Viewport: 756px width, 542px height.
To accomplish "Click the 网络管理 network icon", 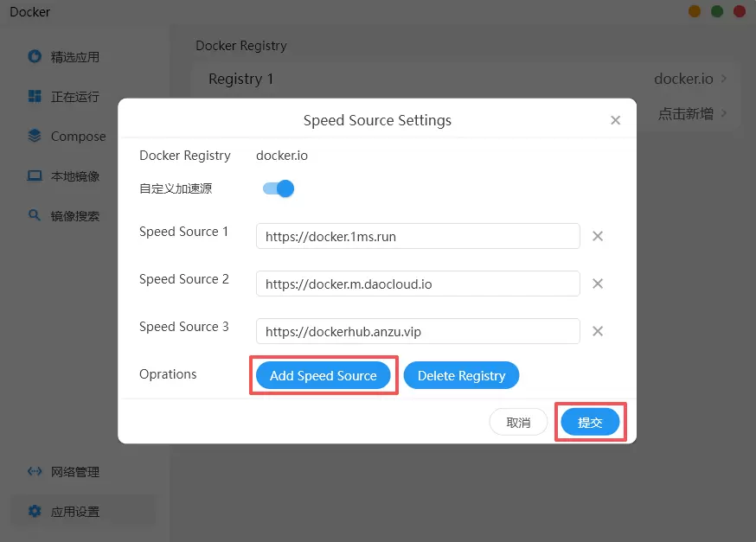I will (x=35, y=471).
